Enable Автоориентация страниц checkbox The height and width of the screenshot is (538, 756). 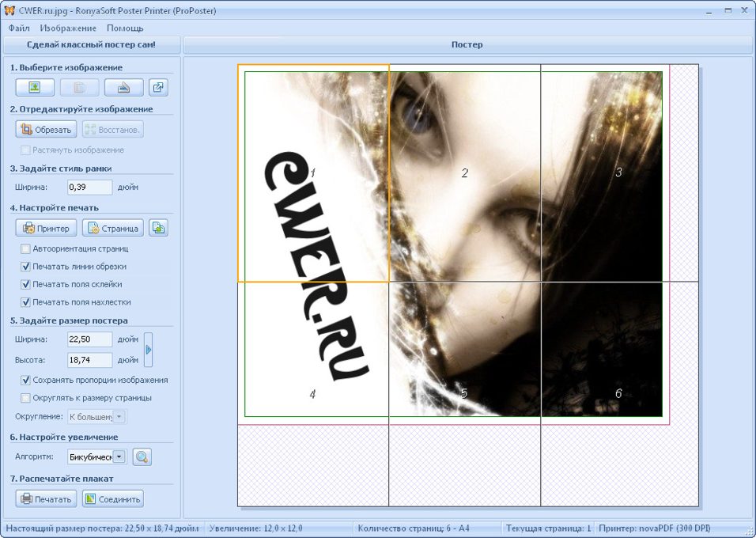point(26,248)
